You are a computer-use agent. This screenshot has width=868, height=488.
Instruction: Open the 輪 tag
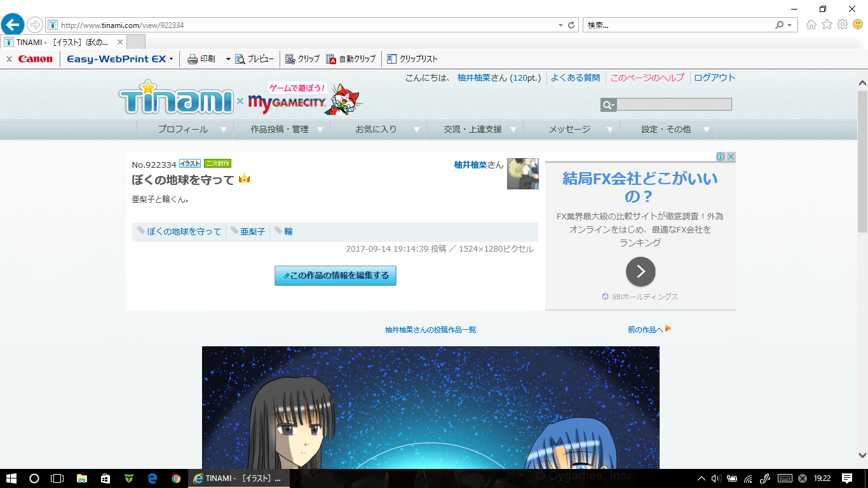tap(288, 232)
